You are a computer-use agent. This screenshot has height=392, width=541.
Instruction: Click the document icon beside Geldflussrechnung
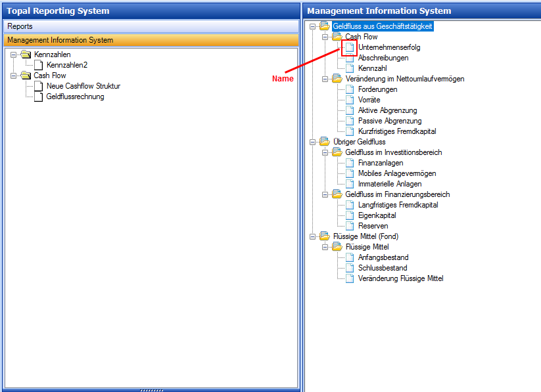pos(38,97)
